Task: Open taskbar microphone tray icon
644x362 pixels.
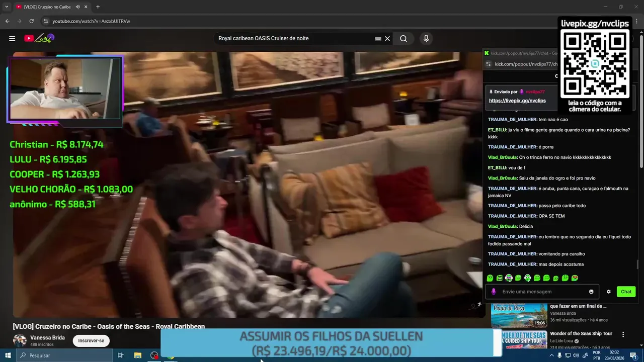Action: 559,355
